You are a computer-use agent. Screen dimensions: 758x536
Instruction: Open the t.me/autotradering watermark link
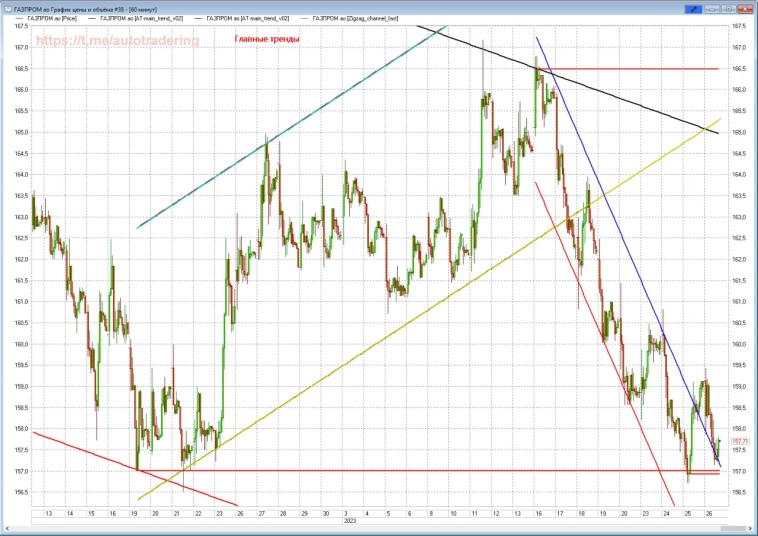[x=118, y=41]
